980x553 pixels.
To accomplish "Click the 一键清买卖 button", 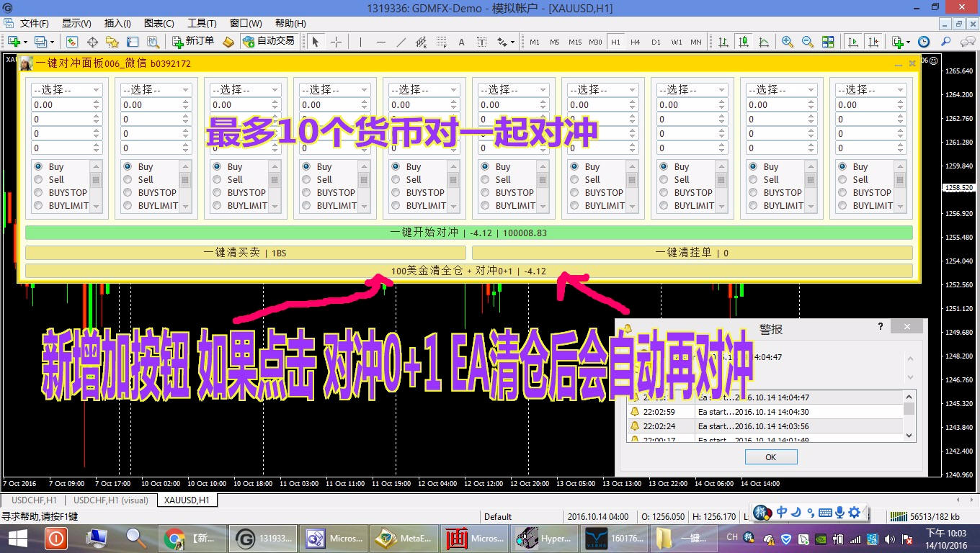I will click(x=246, y=253).
